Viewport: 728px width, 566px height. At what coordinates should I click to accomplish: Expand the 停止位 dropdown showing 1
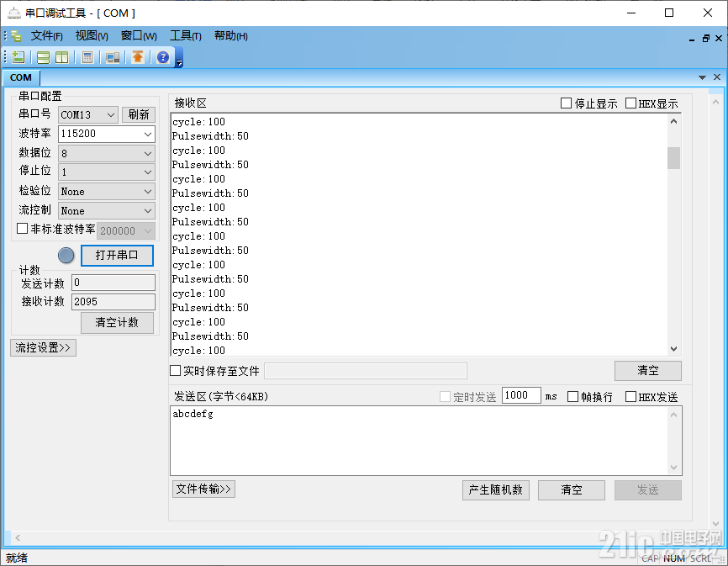(x=148, y=172)
